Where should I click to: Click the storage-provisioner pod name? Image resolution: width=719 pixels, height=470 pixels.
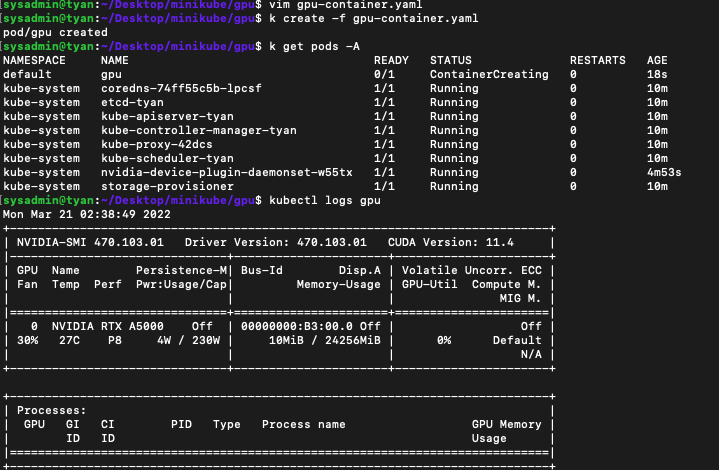coord(167,186)
